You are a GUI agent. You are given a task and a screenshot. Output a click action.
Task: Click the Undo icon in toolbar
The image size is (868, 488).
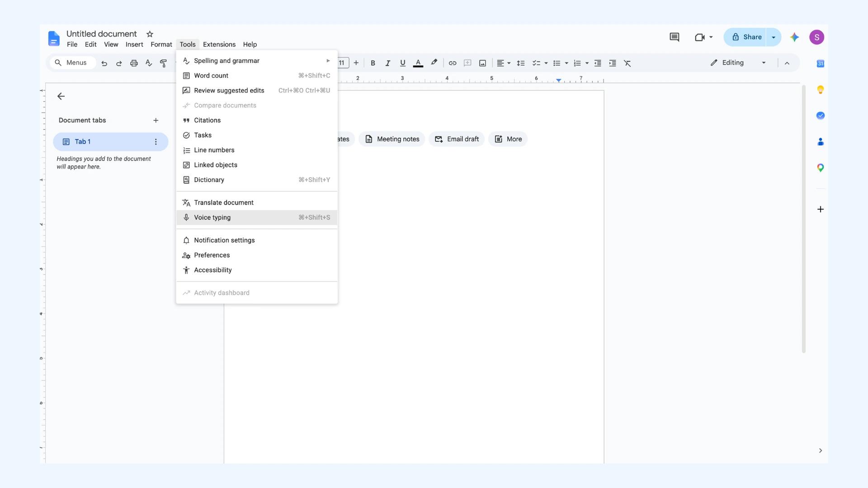[x=104, y=63]
